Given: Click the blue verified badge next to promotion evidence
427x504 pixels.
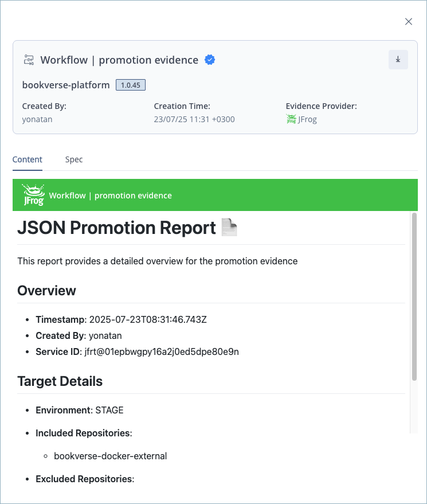Looking at the screenshot, I should (x=210, y=60).
